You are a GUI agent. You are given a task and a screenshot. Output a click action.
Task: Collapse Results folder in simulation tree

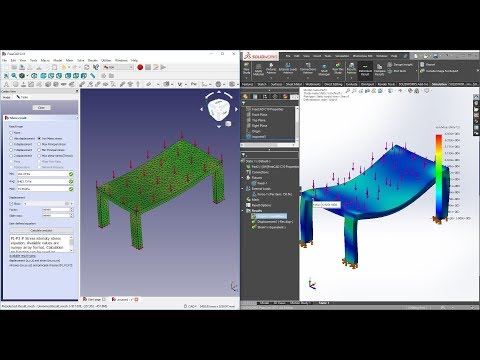(x=243, y=211)
